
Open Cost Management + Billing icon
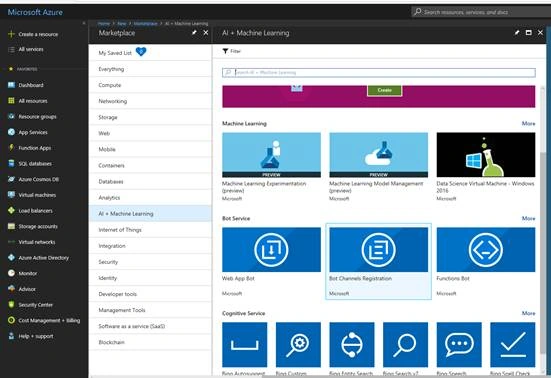(11, 320)
